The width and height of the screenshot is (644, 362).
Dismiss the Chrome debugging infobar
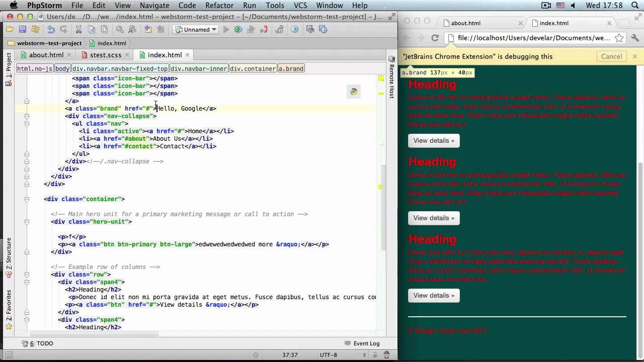click(634, 56)
